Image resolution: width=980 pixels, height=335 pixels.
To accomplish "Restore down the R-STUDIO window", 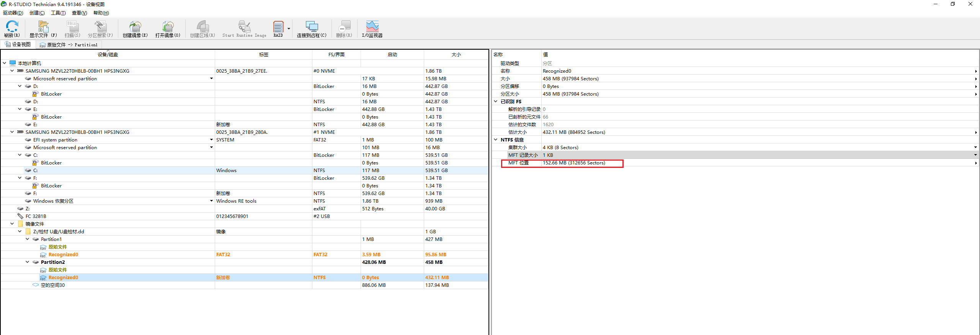I will click(953, 4).
